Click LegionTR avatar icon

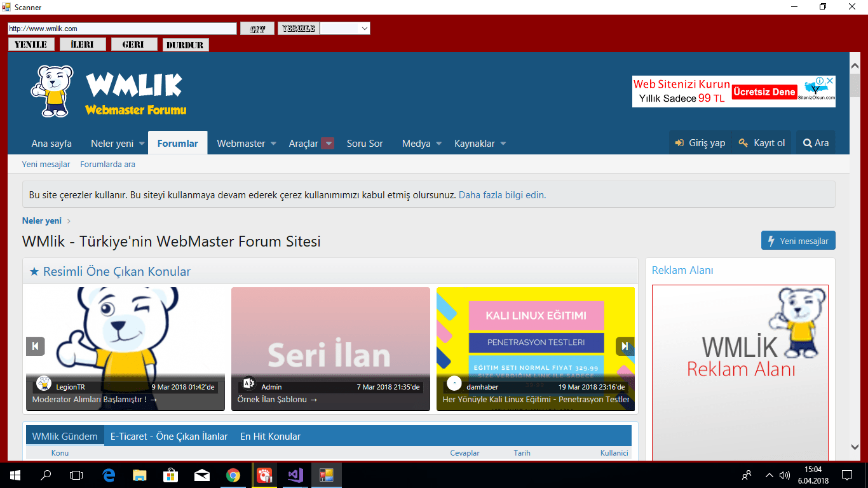(x=44, y=383)
